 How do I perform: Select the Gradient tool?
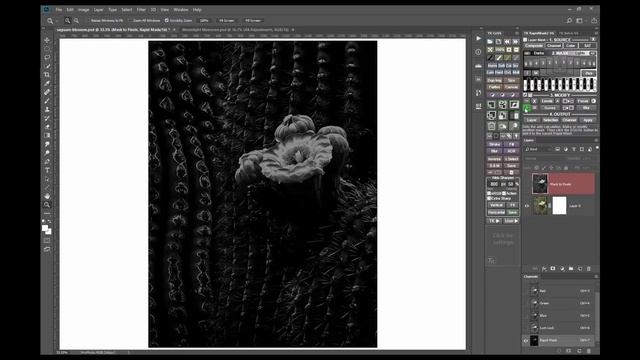point(47,135)
